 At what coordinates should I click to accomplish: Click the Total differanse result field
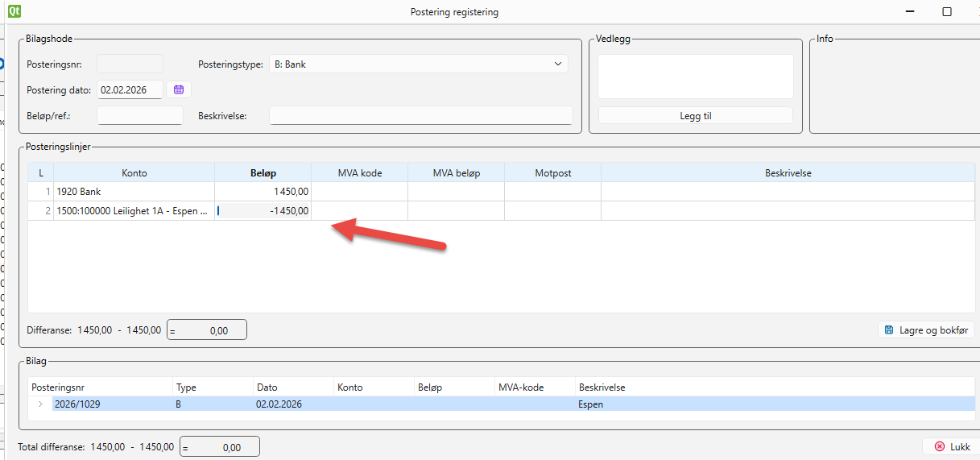click(x=220, y=446)
